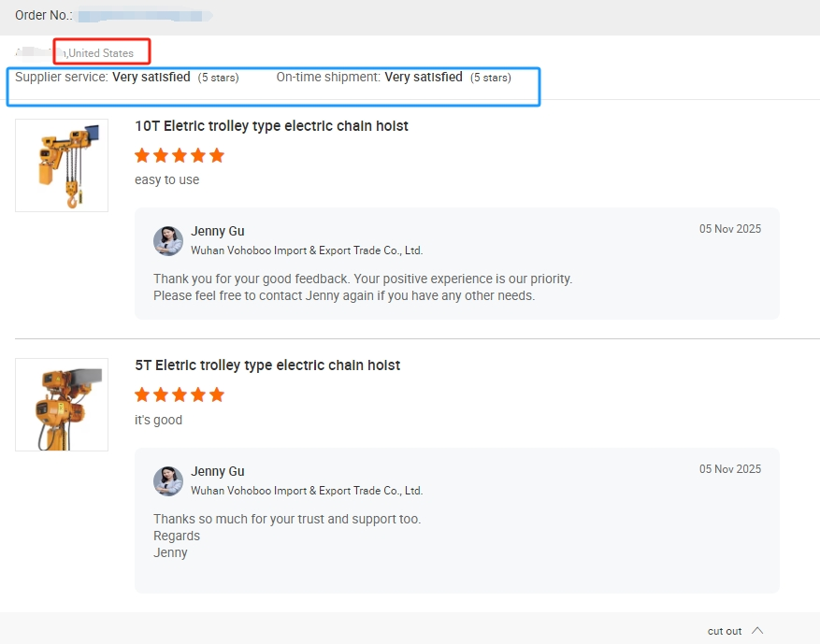This screenshot has height=644, width=820.
Task: Click the first star of the 10T hoist rating
Action: pos(143,155)
